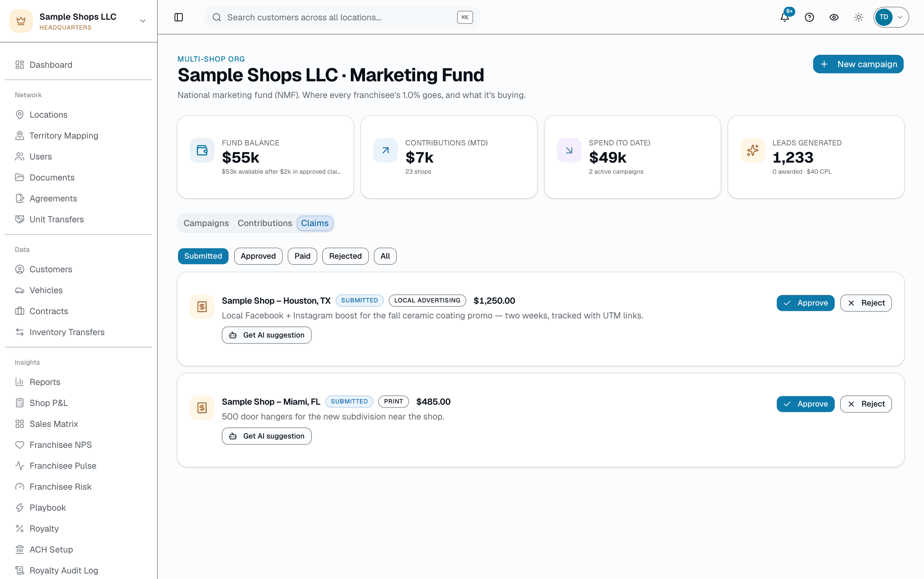Open Sales Matrix page
The height and width of the screenshot is (579, 924).
coord(79,424)
